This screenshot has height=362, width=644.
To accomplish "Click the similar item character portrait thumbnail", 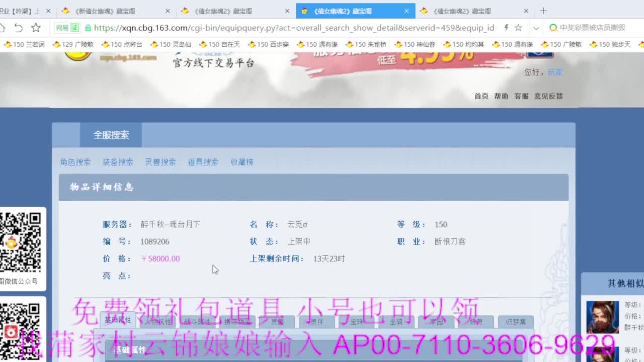I will pos(602,317).
